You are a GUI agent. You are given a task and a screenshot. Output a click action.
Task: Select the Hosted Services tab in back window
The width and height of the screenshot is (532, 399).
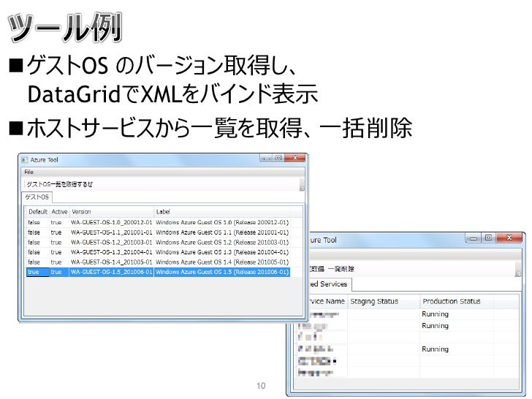329,284
